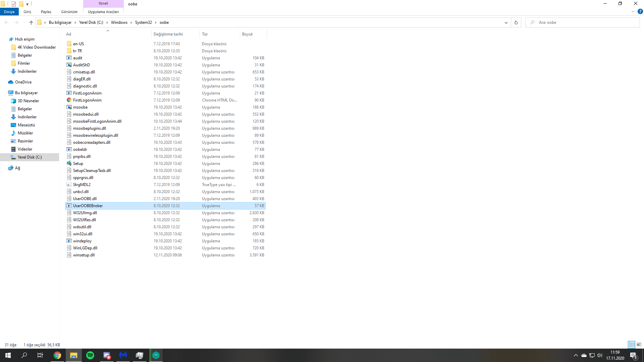Open Quick Access Toolbar customize dropdown

coord(28,4)
